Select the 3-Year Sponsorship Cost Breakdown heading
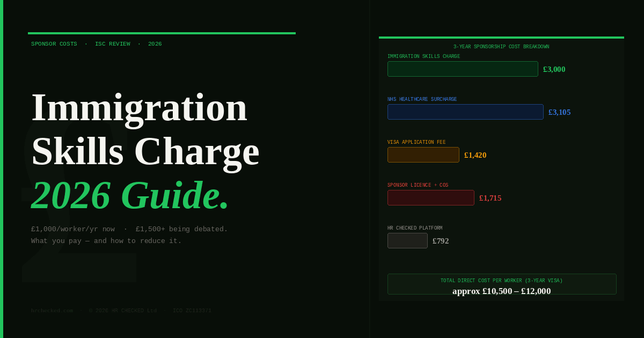Screen dimensions: 644x338 point(501,46)
